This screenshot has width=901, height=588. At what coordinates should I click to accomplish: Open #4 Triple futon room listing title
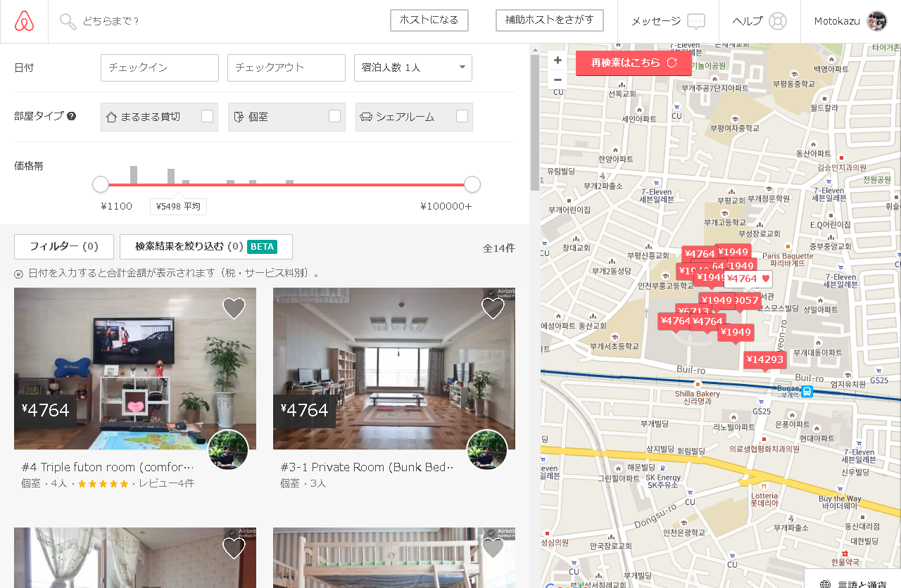point(108,467)
